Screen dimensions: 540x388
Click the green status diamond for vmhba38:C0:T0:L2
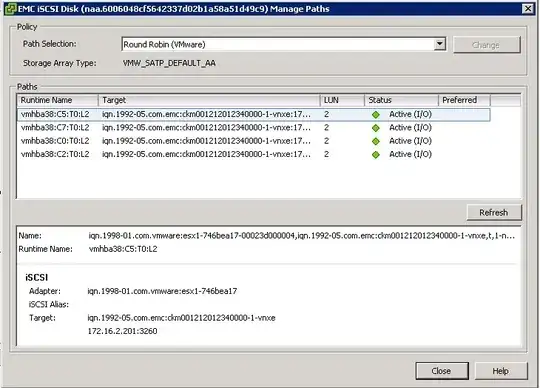376,141
